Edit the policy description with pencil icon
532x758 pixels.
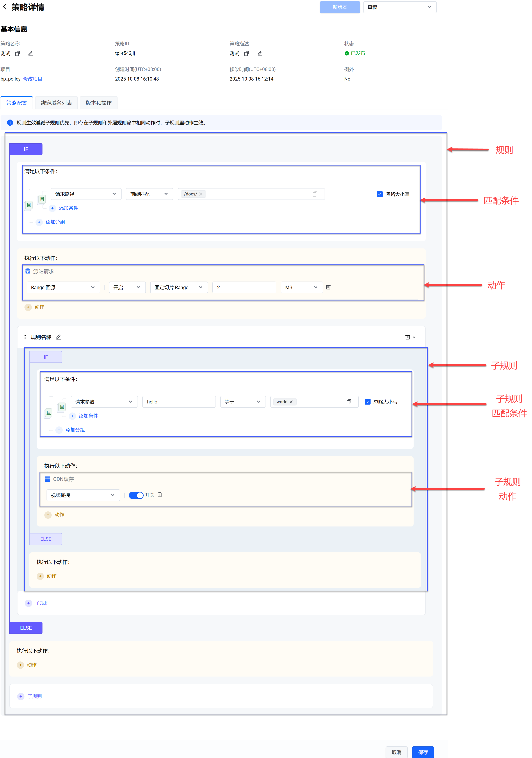point(259,54)
